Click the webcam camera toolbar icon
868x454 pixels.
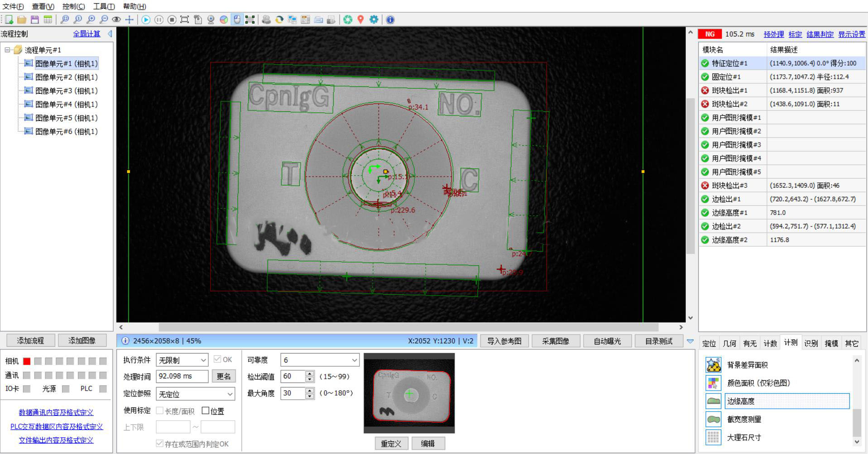pyautogui.click(x=211, y=19)
